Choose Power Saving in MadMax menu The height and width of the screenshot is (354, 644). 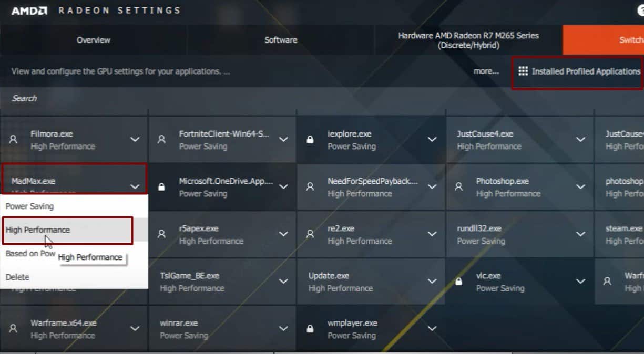point(74,206)
